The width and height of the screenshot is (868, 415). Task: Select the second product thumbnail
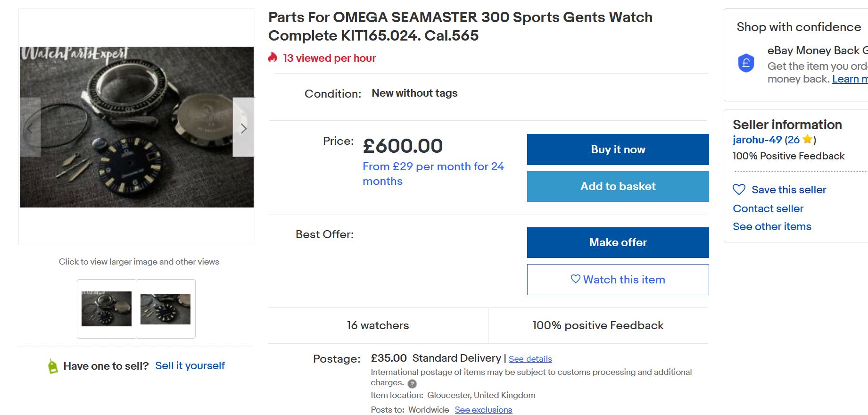[165, 309]
